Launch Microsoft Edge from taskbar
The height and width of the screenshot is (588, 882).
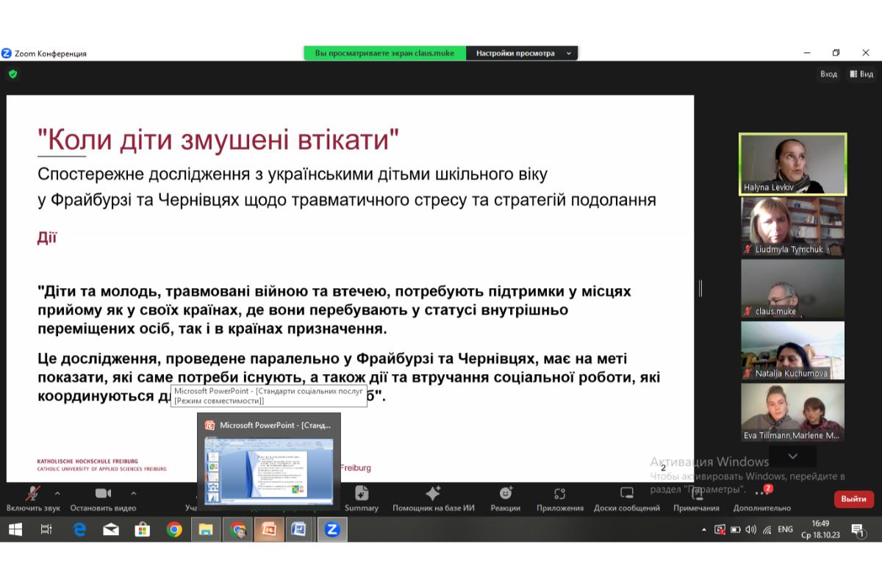point(79,529)
